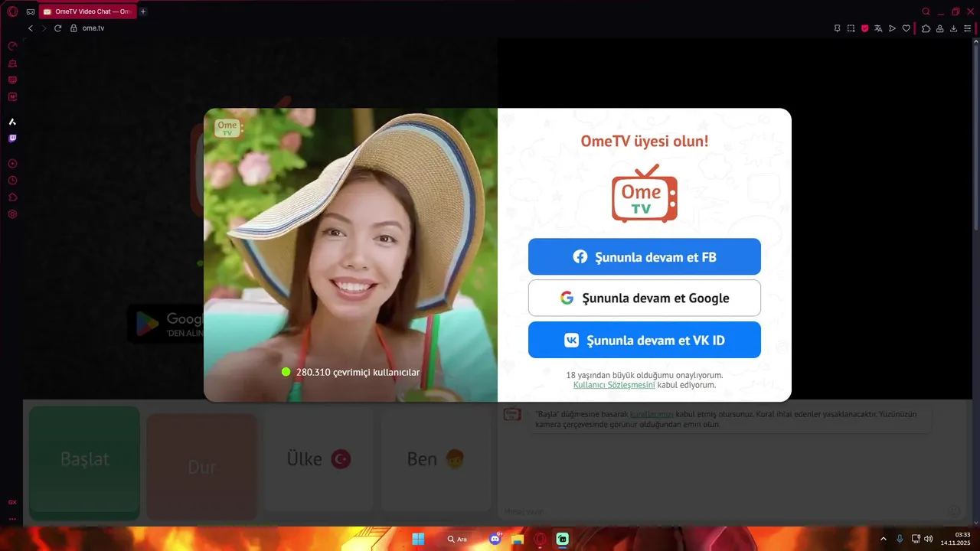Open the M sidebar panel icon
Viewport: 980px width, 551px height.
pos(12,96)
